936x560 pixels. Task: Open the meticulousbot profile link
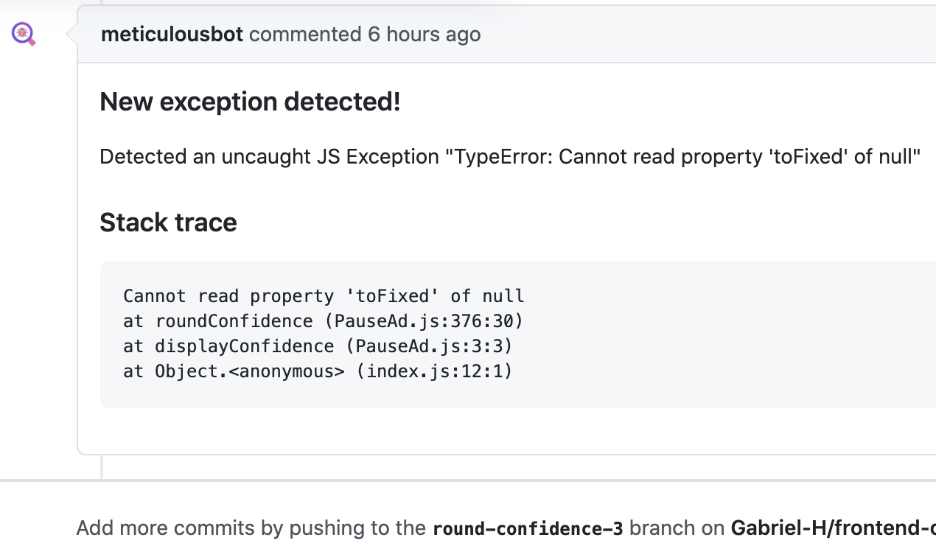click(x=172, y=35)
